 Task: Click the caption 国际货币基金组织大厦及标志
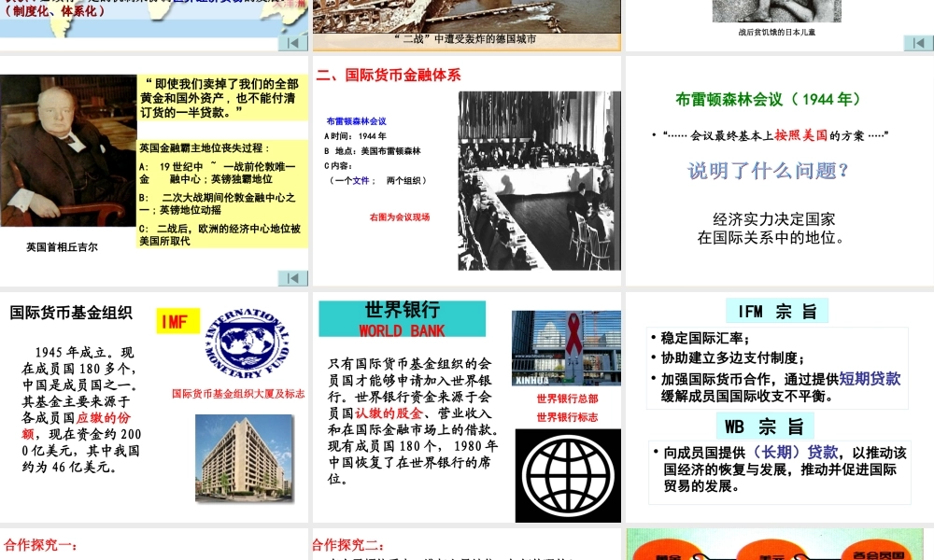pyautogui.click(x=238, y=393)
